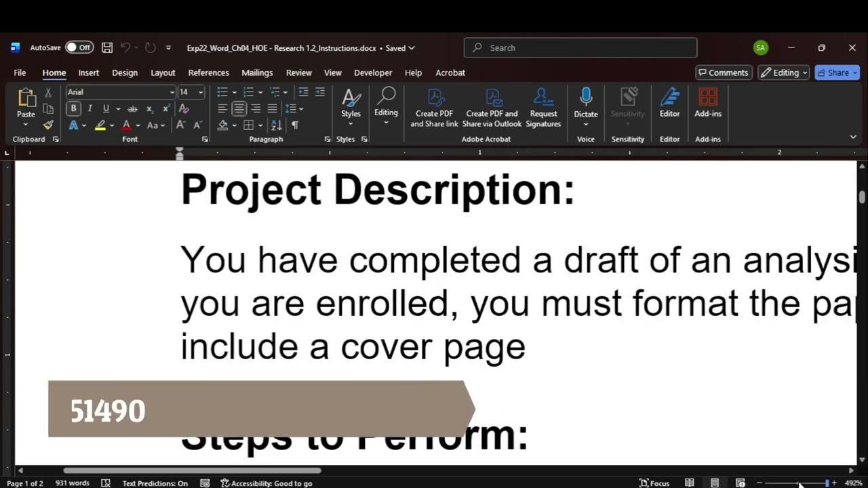Apply strikethrough to text
The height and width of the screenshot is (488, 868).
pos(132,108)
